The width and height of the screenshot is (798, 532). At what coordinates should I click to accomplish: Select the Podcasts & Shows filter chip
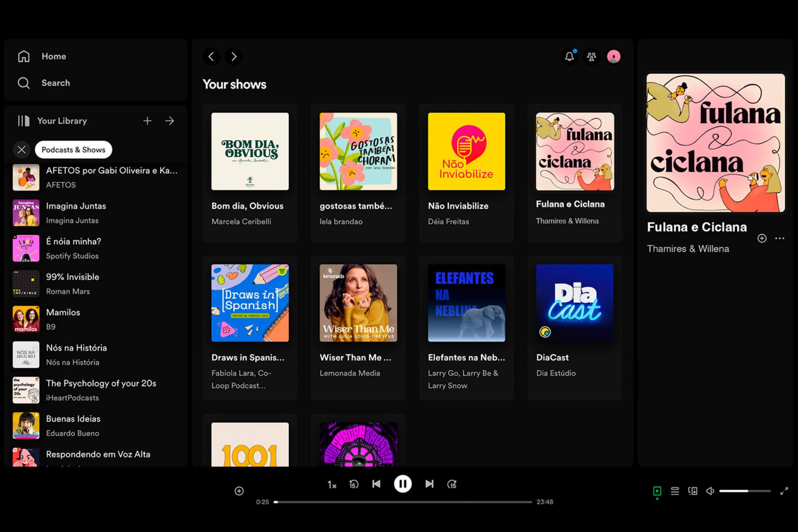pos(74,150)
